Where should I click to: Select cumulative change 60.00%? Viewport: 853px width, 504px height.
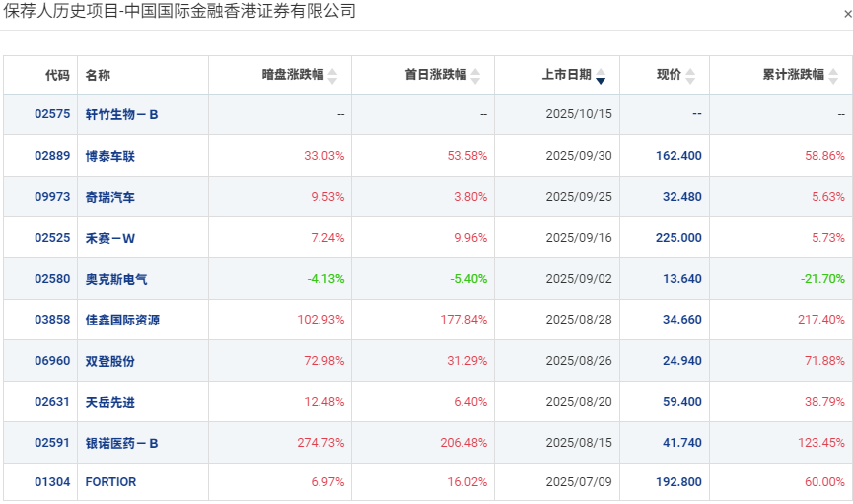point(824,482)
